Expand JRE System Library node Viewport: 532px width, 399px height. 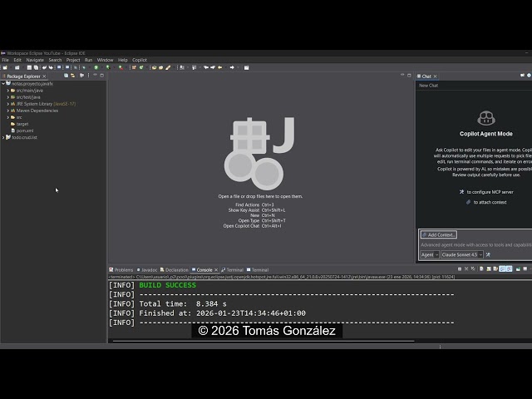8,104
